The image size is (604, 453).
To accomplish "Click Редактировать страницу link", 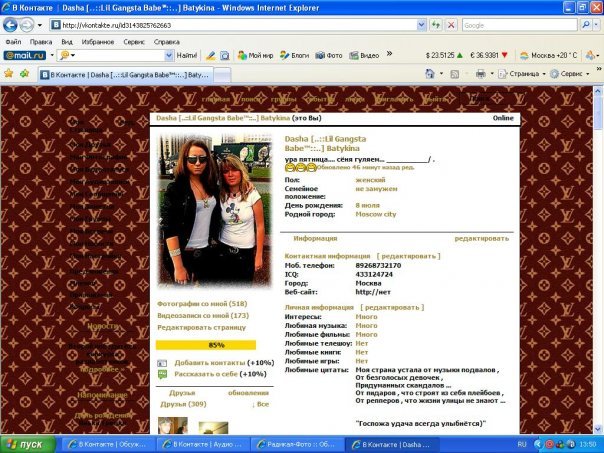I will click(x=201, y=328).
